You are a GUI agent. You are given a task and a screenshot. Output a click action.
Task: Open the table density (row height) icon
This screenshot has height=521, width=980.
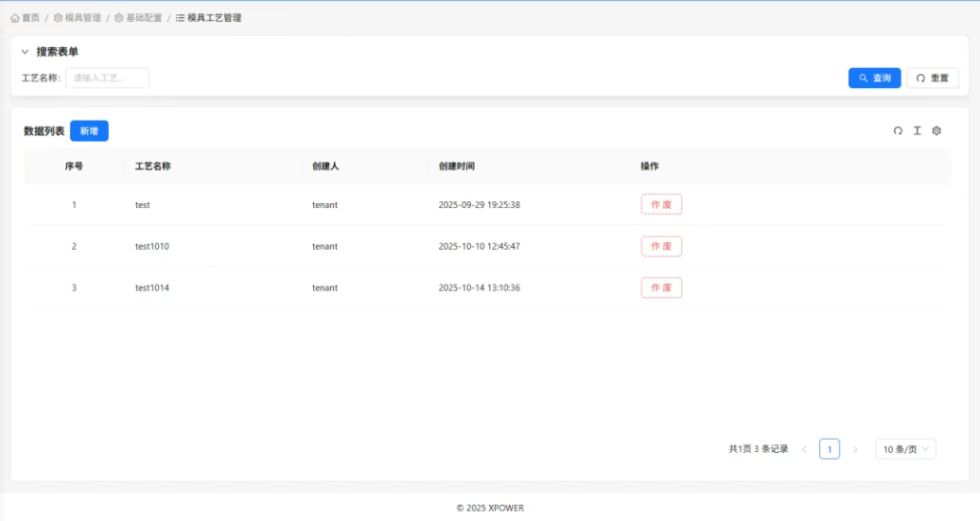(x=917, y=131)
